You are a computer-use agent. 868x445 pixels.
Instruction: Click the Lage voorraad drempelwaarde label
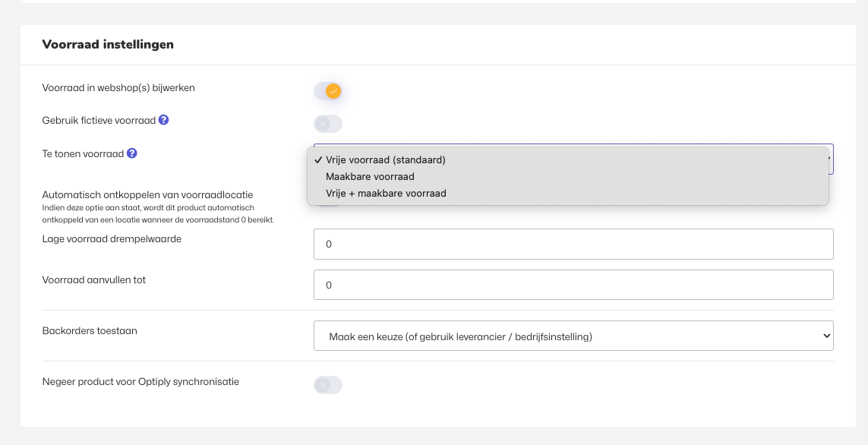[x=112, y=239]
